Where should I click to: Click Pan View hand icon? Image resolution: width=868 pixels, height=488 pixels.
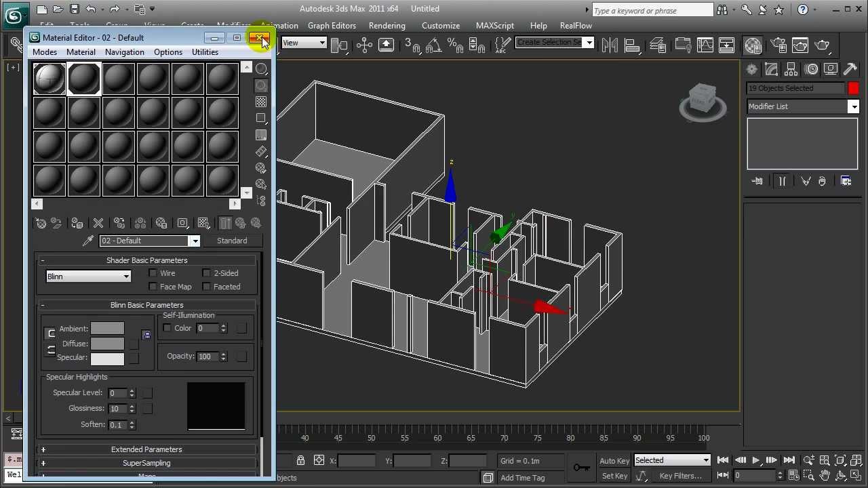(825, 476)
